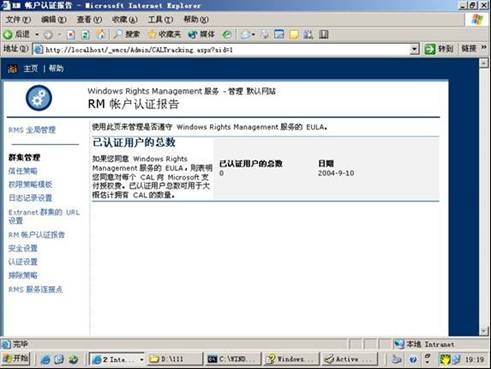Click the Stop loading icon in toolbar
Image resolution: width=491 pixels, height=369 pixels.
71,34
